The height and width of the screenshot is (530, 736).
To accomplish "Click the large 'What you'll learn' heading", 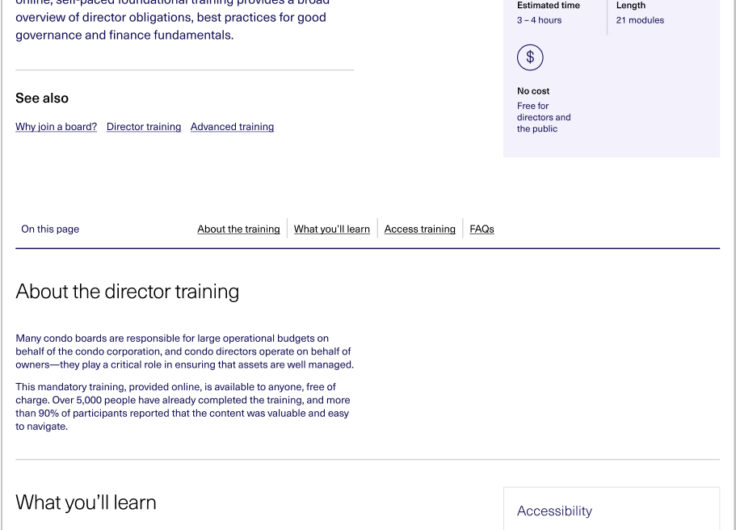I will point(86,502).
